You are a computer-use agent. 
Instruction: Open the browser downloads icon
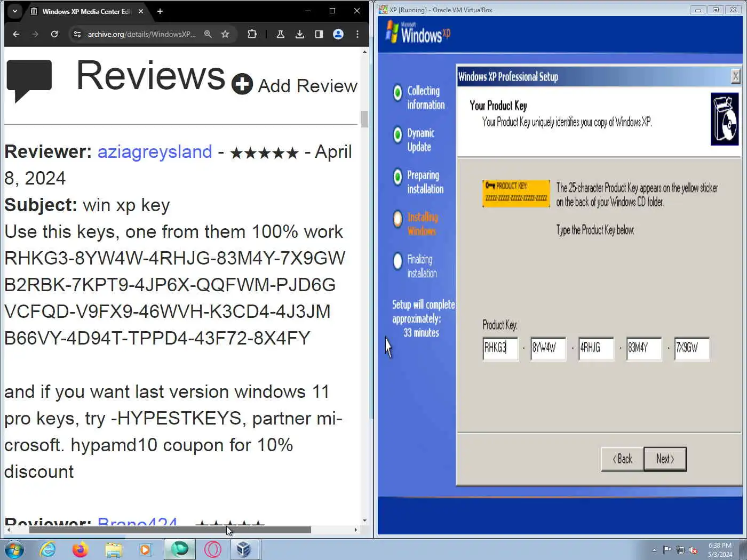coord(300,34)
